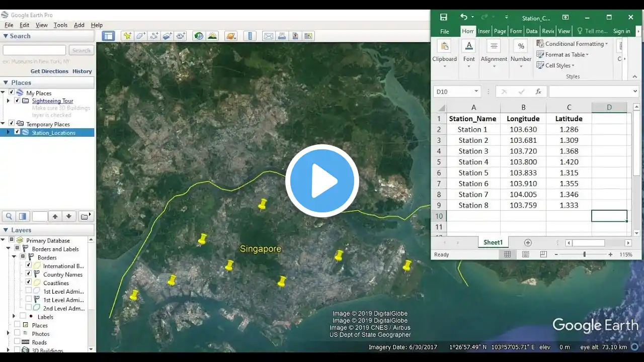
Task: Click the Excel Ribbon Display Options icon
Action: (x=566, y=17)
